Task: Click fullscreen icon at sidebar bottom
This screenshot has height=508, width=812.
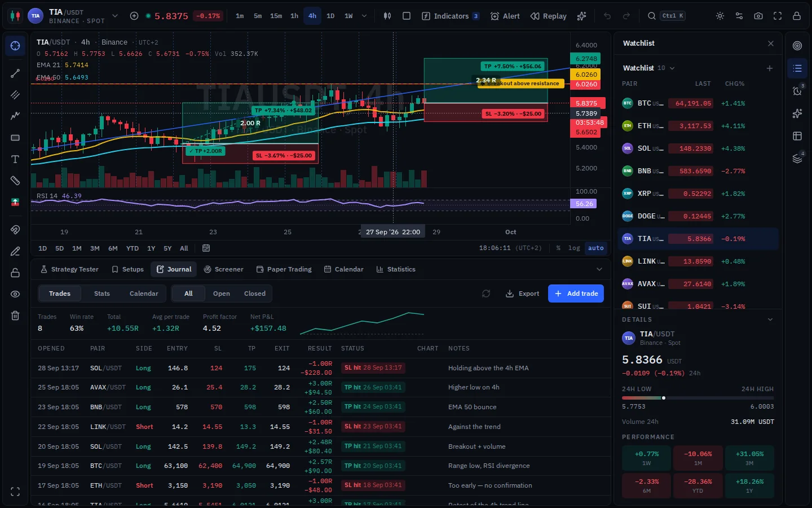Action: 15,492
